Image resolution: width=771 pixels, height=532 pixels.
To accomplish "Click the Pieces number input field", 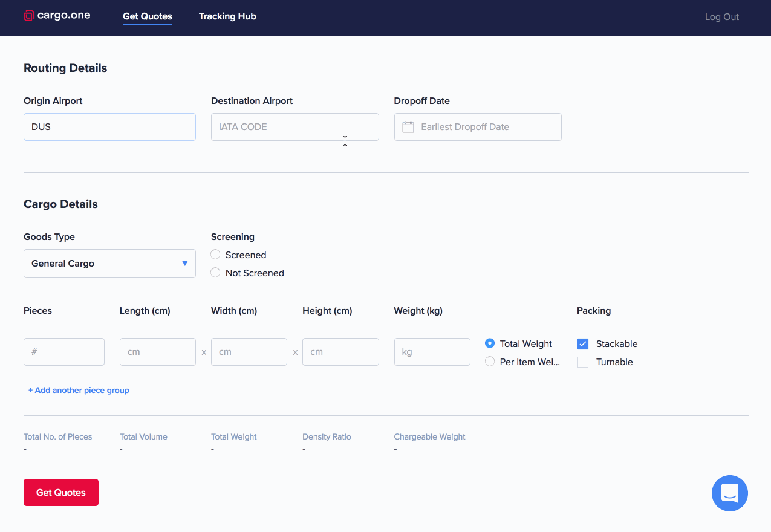I will click(x=64, y=352).
